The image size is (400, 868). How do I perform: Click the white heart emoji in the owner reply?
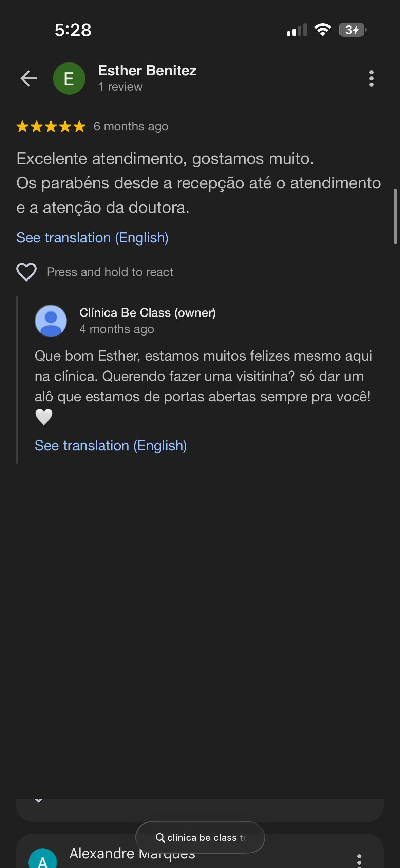pyautogui.click(x=44, y=417)
